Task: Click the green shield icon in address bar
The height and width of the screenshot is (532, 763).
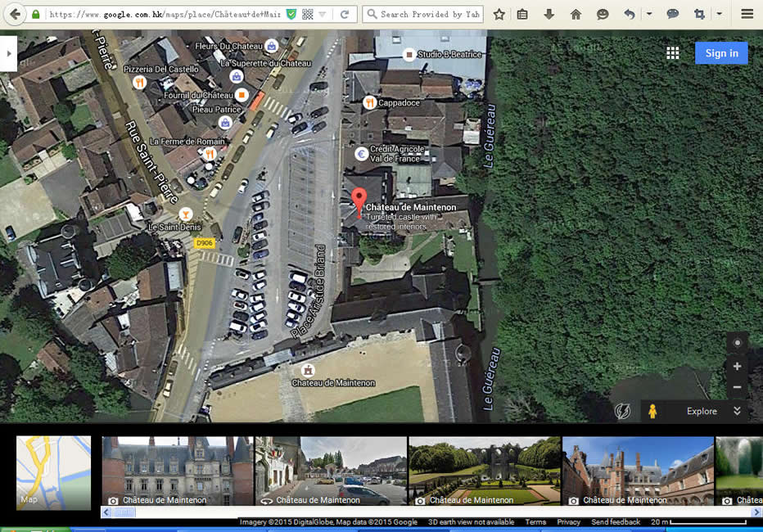Action: [291, 15]
